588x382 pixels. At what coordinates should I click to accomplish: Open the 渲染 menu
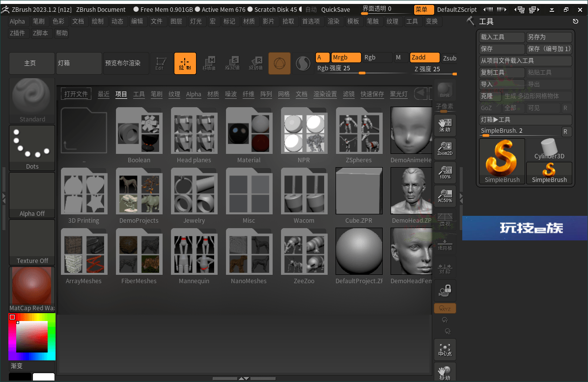(x=334, y=22)
